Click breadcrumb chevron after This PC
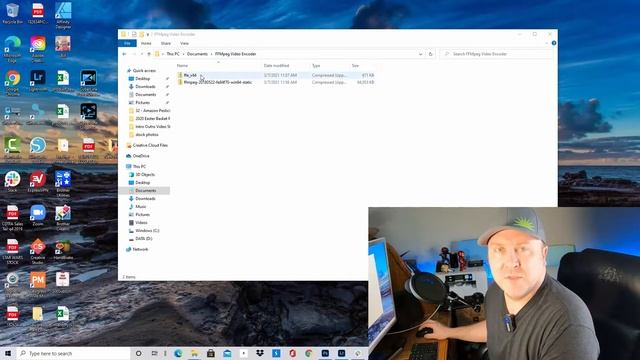Viewport: 640px width, 360px height. click(x=183, y=54)
